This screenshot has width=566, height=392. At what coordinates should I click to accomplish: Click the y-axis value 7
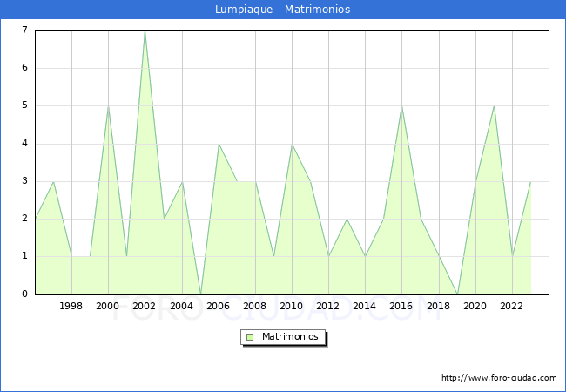pos(24,30)
